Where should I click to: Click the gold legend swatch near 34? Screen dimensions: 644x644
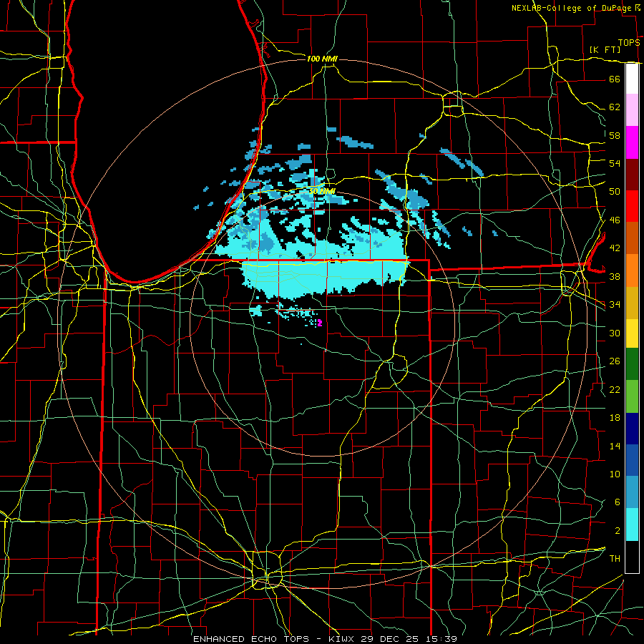pos(632,303)
